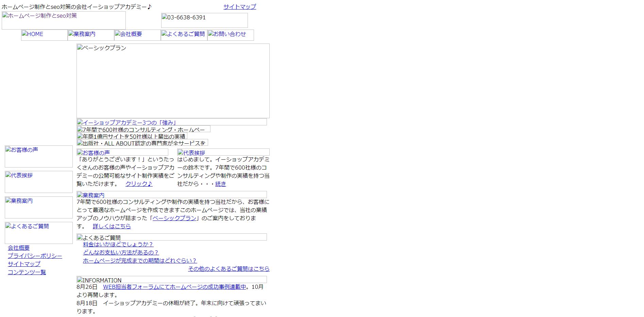This screenshot has width=644, height=317.
Task: Click 詳しくはこちら in 業務案内 section
Action: coord(112,226)
